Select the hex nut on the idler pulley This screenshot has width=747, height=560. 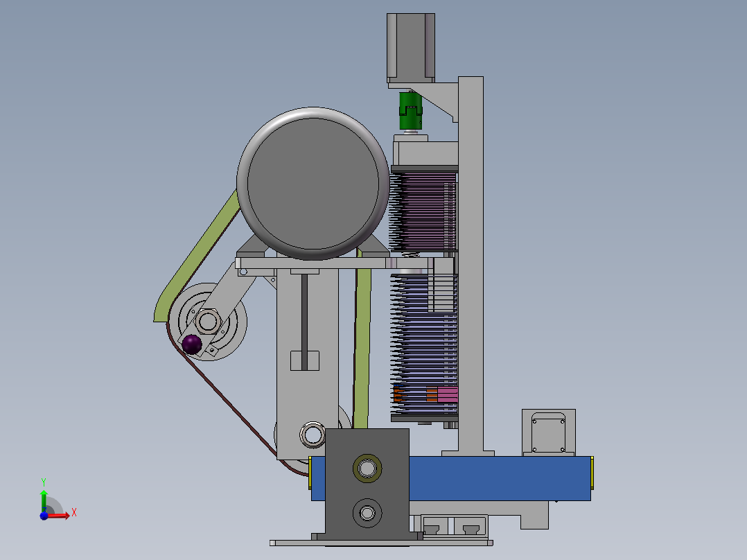pos(208,321)
